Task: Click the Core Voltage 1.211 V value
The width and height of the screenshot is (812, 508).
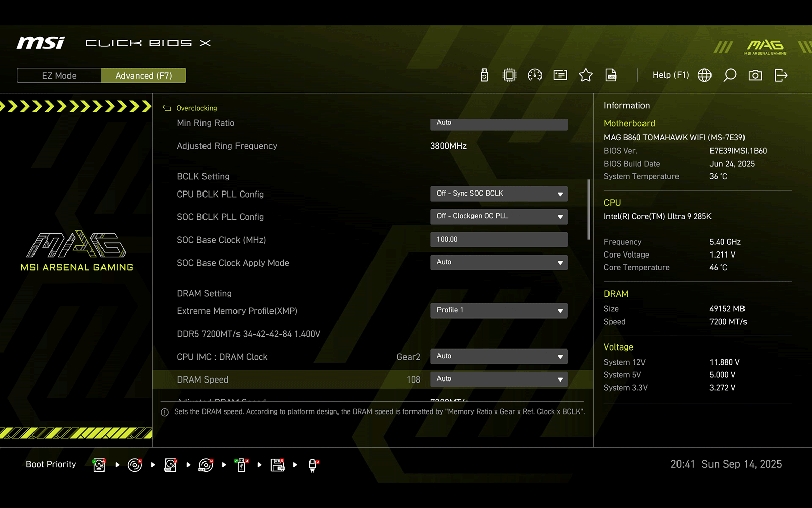Action: (x=722, y=255)
